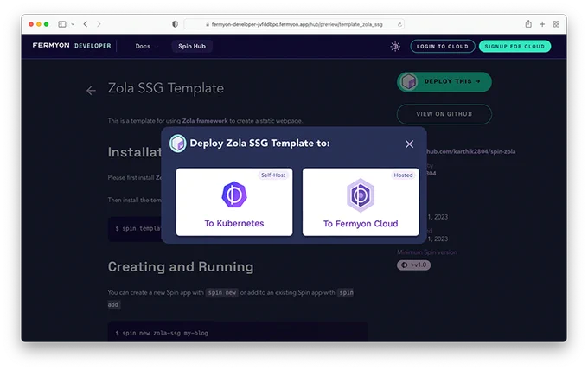Open View on GitHub link

[444, 114]
